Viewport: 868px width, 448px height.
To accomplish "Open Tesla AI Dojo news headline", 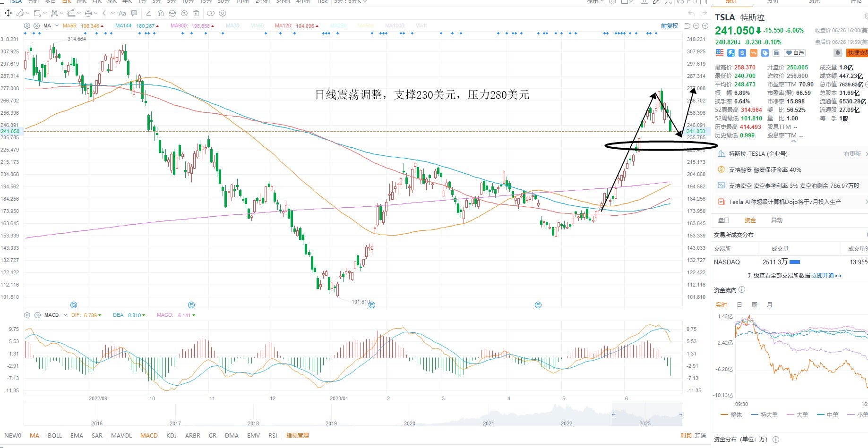I will pyautogui.click(x=785, y=202).
